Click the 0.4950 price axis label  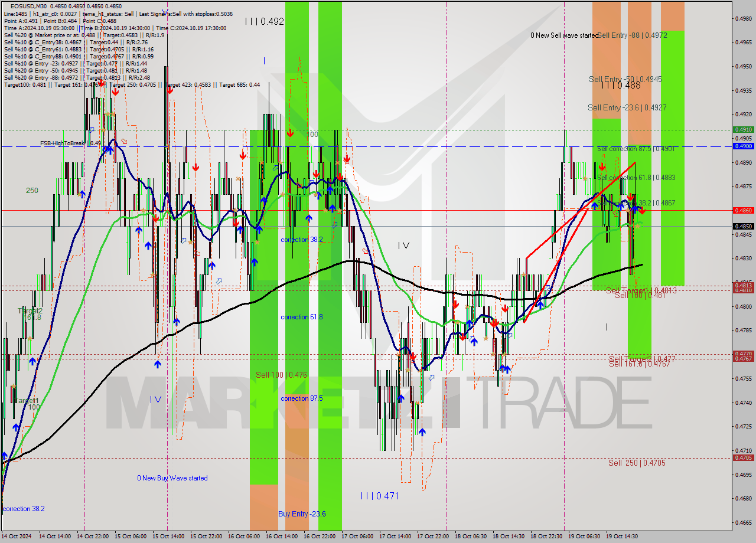[744, 66]
